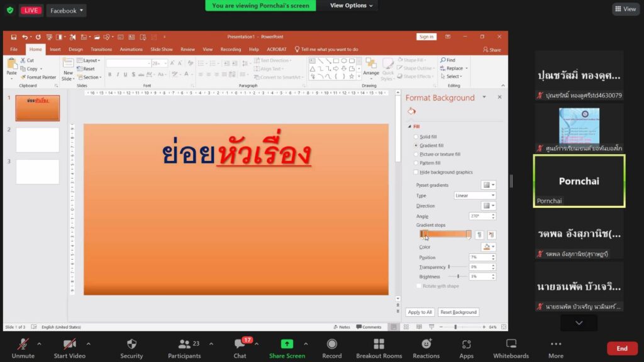
Task: Click Sign in button
Action: click(x=426, y=37)
